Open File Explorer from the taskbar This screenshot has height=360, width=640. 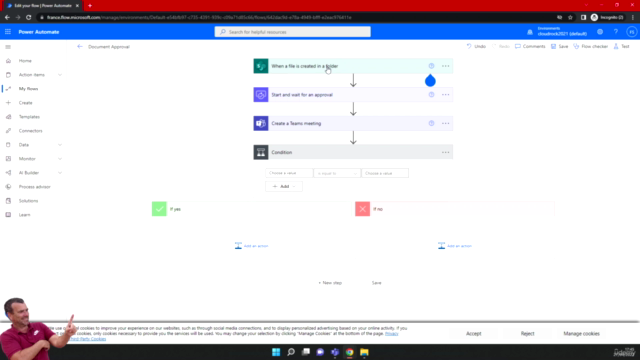coord(364,352)
